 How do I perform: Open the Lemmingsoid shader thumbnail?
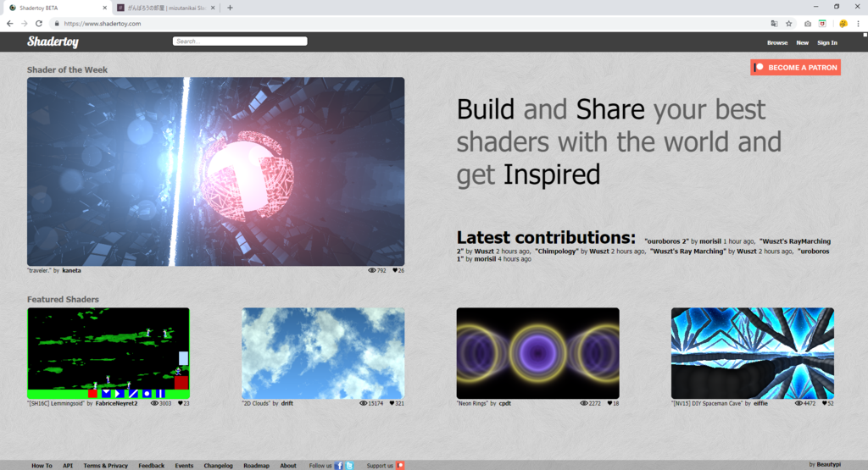tap(108, 353)
